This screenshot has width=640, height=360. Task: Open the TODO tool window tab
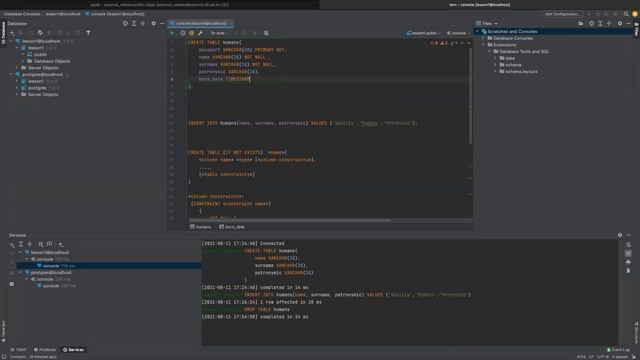[18, 350]
